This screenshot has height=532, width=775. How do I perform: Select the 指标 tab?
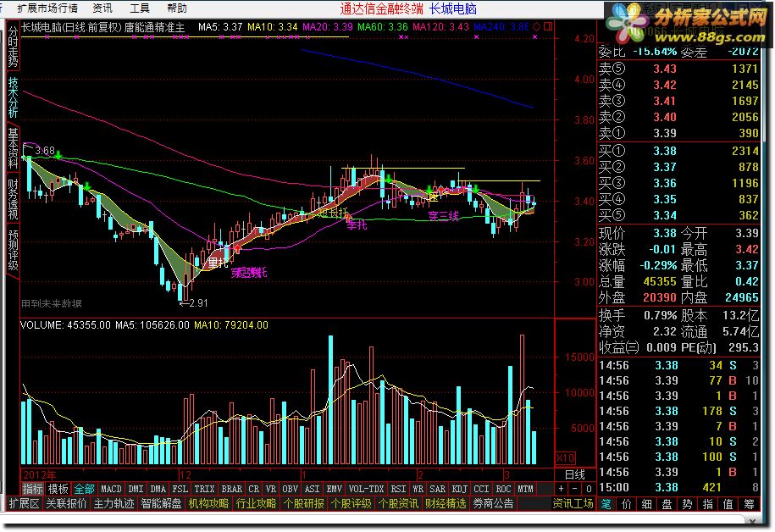click(x=33, y=489)
